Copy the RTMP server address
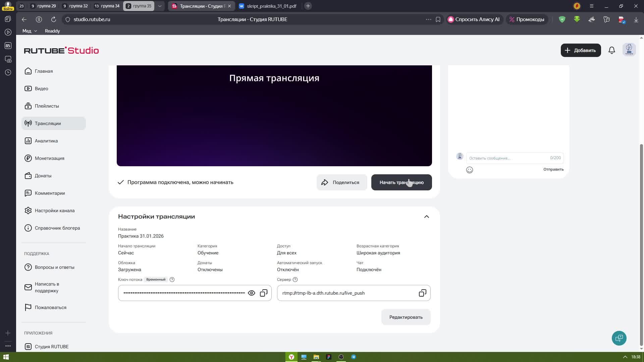644x362 pixels. pos(422,293)
